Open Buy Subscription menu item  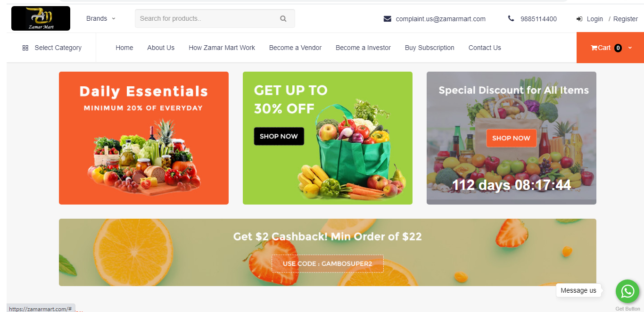pyautogui.click(x=429, y=48)
